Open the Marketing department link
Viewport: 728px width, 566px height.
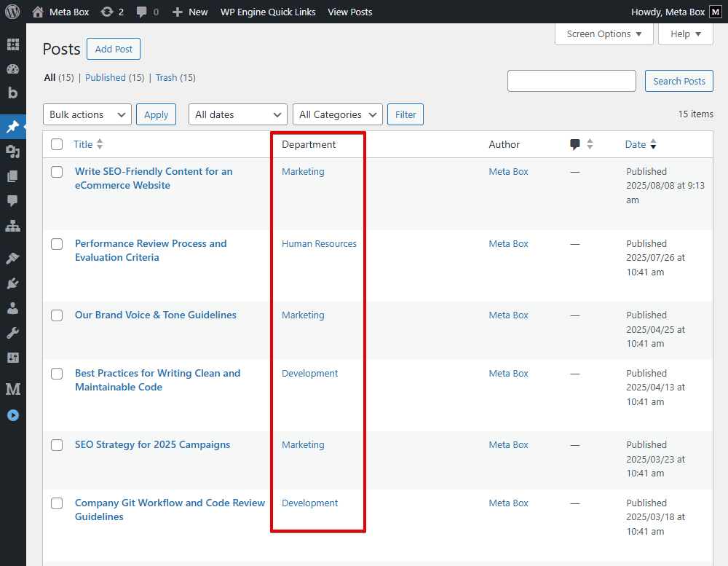tap(303, 171)
